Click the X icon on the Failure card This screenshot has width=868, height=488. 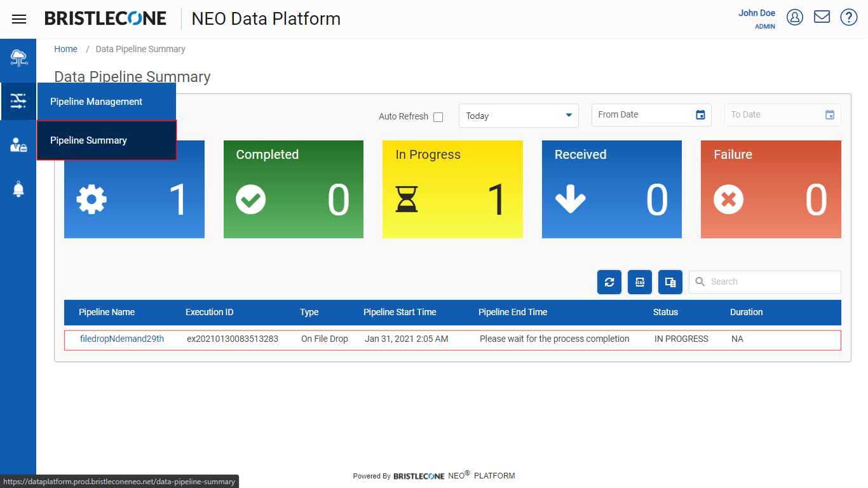click(729, 200)
